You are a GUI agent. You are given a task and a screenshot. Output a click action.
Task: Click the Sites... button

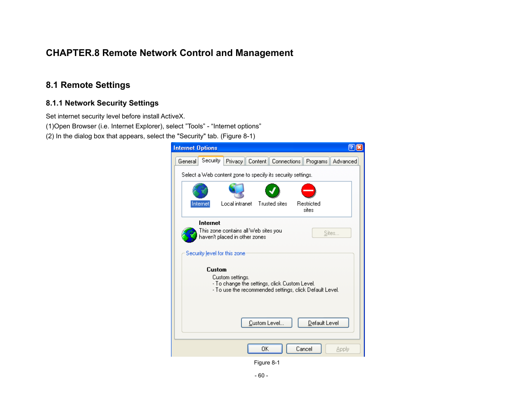click(332, 233)
